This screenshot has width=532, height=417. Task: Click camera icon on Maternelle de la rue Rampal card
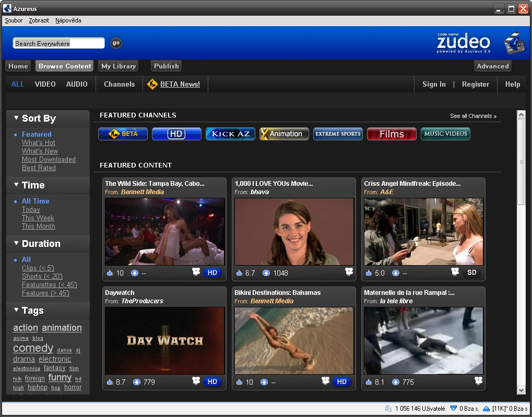pyautogui.click(x=479, y=380)
